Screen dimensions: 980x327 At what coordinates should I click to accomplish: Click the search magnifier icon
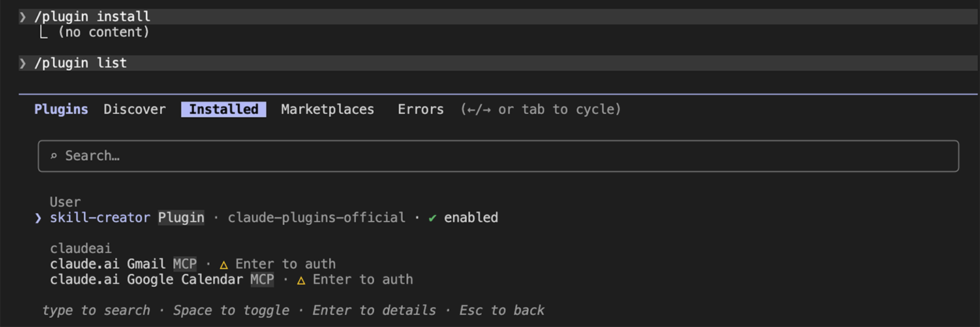pyautogui.click(x=54, y=157)
